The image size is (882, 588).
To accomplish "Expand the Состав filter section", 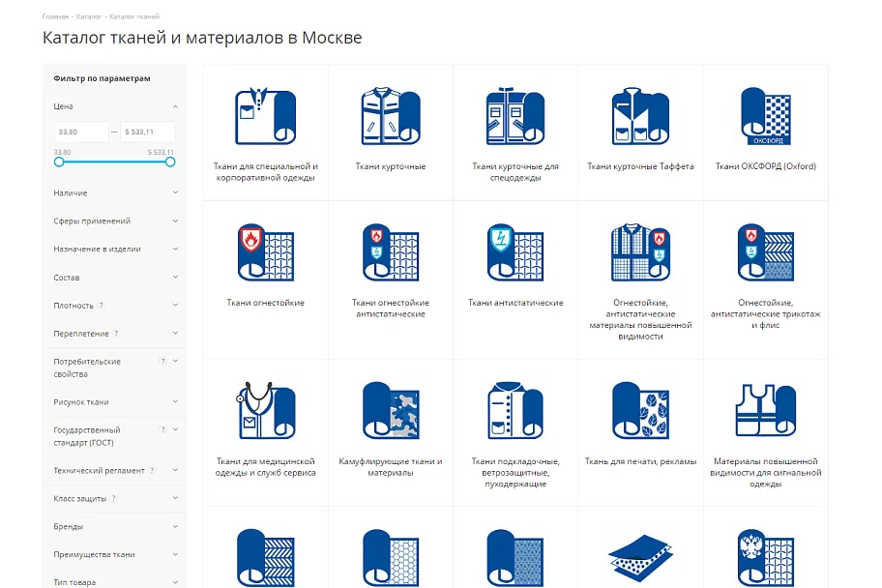I will (115, 278).
